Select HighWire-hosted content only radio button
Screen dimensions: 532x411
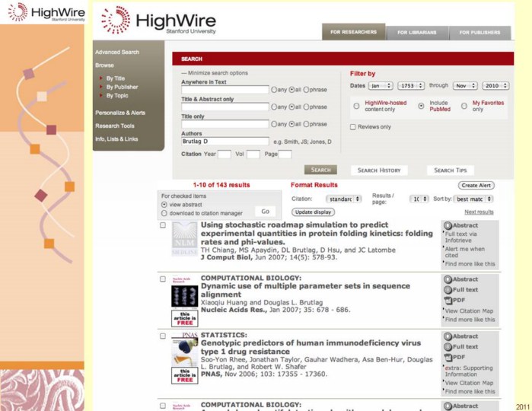355,106
